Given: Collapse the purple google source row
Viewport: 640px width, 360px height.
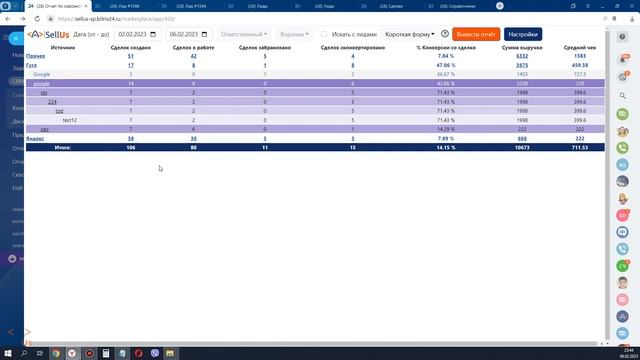Looking at the screenshot, I should [x=41, y=84].
